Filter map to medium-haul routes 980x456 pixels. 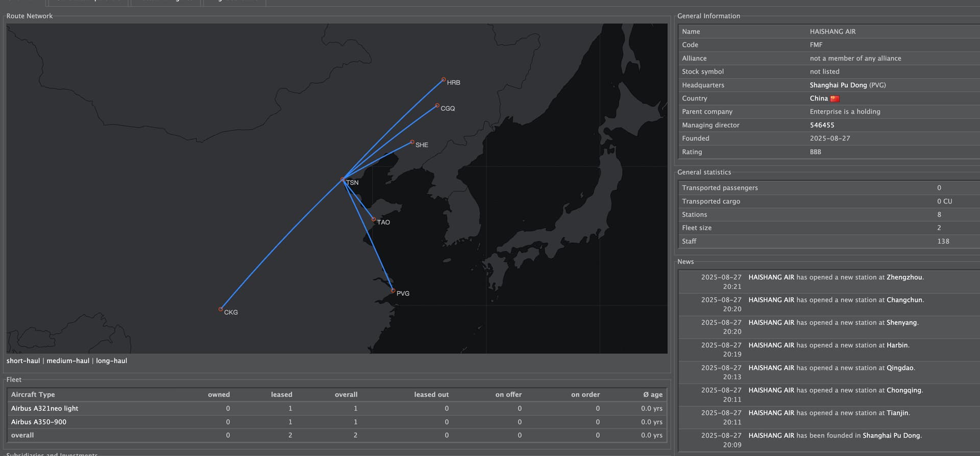(68, 361)
